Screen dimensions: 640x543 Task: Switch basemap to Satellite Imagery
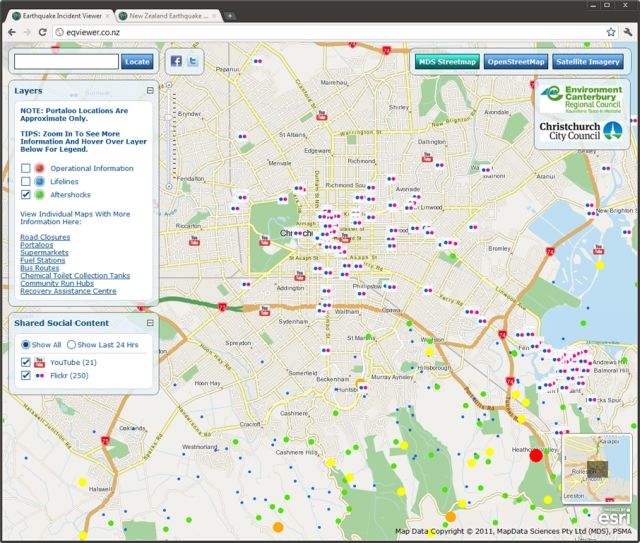588,62
